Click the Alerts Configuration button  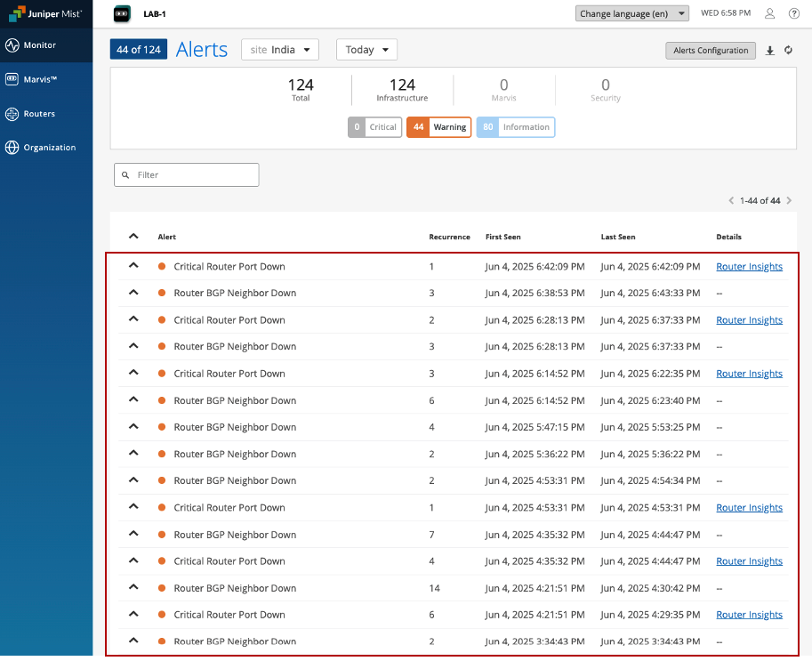(711, 51)
